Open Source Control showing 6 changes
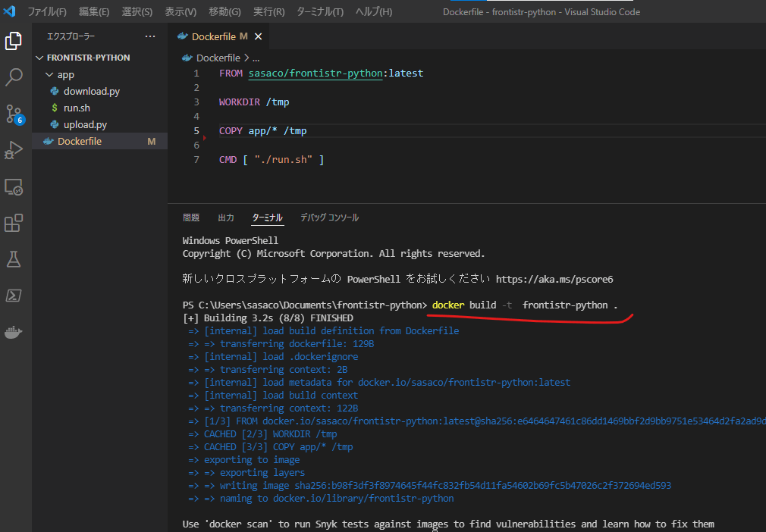 click(x=15, y=114)
